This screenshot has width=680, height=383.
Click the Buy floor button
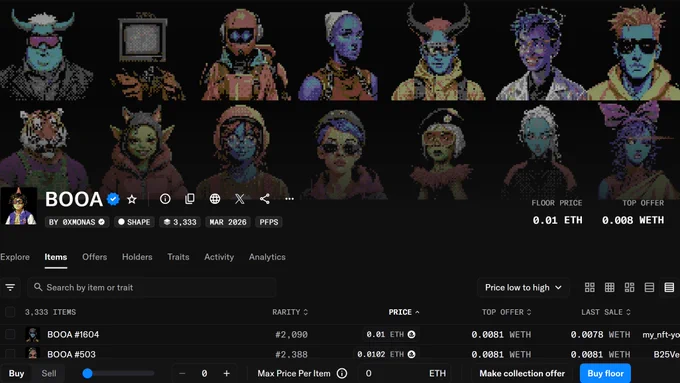click(x=605, y=373)
